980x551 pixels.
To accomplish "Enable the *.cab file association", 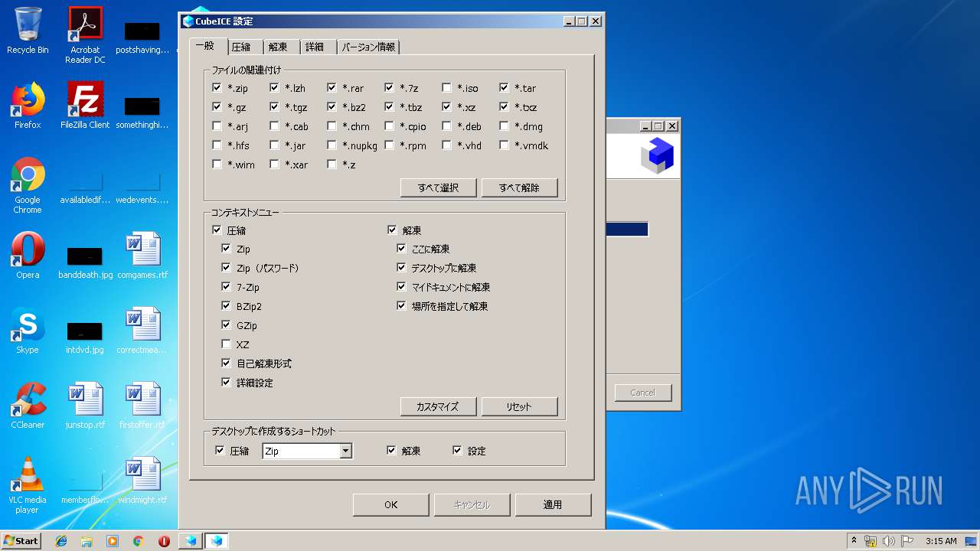I will coord(274,126).
